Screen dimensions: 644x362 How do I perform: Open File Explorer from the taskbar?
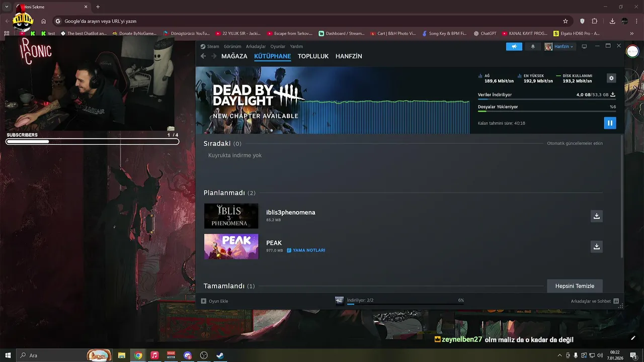(x=122, y=355)
